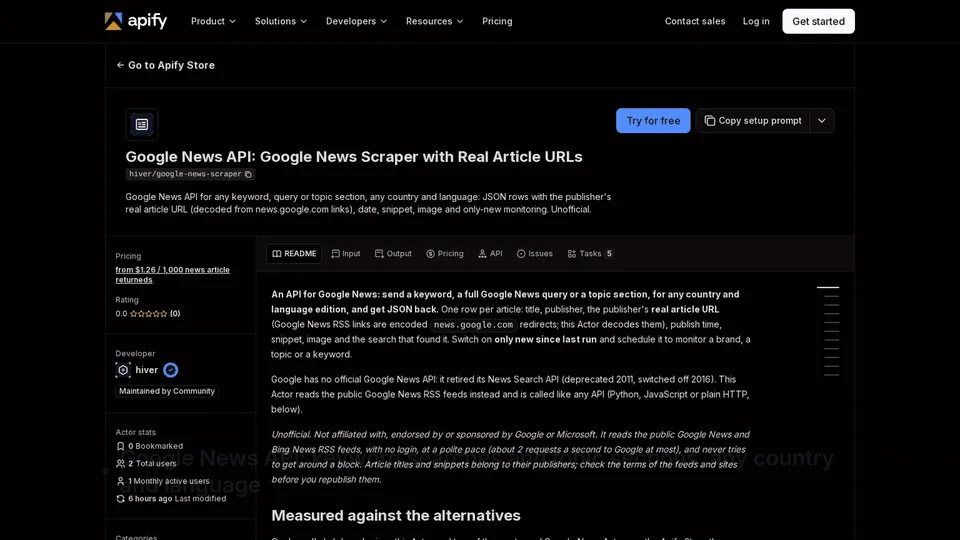Click Log in
The width and height of the screenshot is (960, 540).
(x=756, y=21)
